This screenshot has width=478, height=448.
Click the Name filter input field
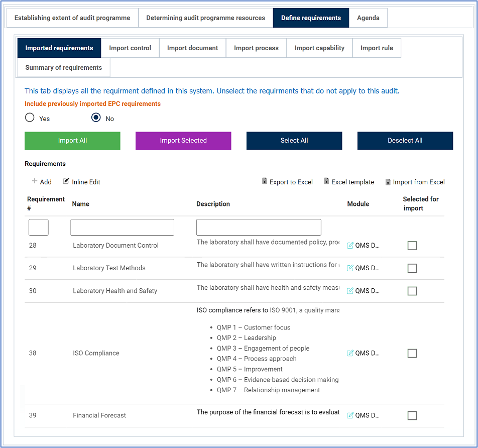(122, 228)
